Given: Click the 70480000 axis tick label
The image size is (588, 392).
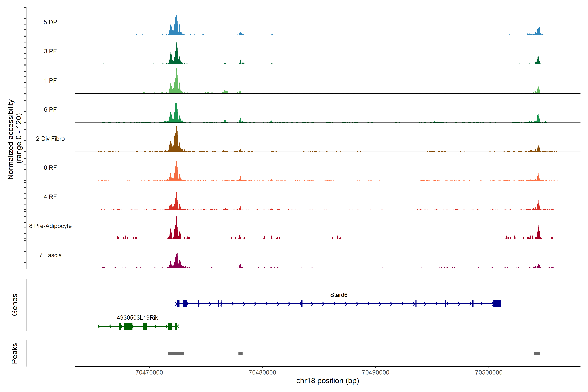Looking at the screenshot, I should pos(262,372).
